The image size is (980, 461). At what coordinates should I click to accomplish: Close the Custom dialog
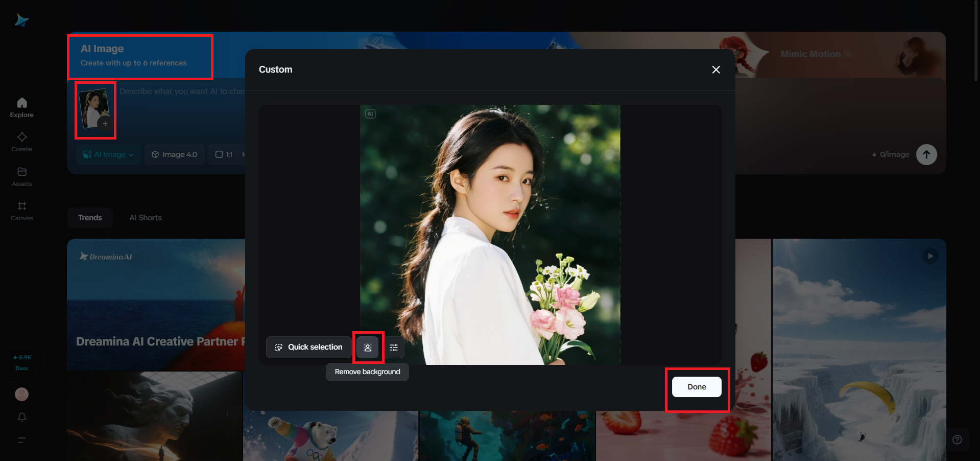(716, 70)
